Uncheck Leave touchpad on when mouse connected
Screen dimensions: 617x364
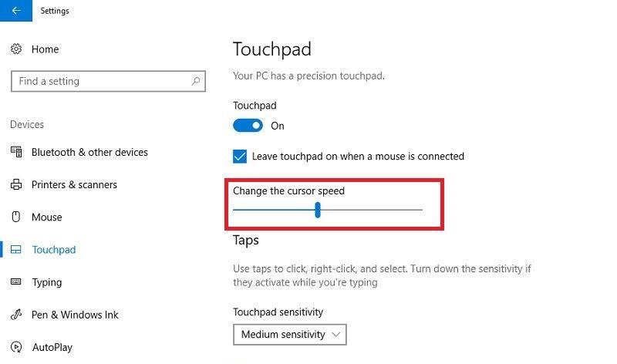coord(240,157)
